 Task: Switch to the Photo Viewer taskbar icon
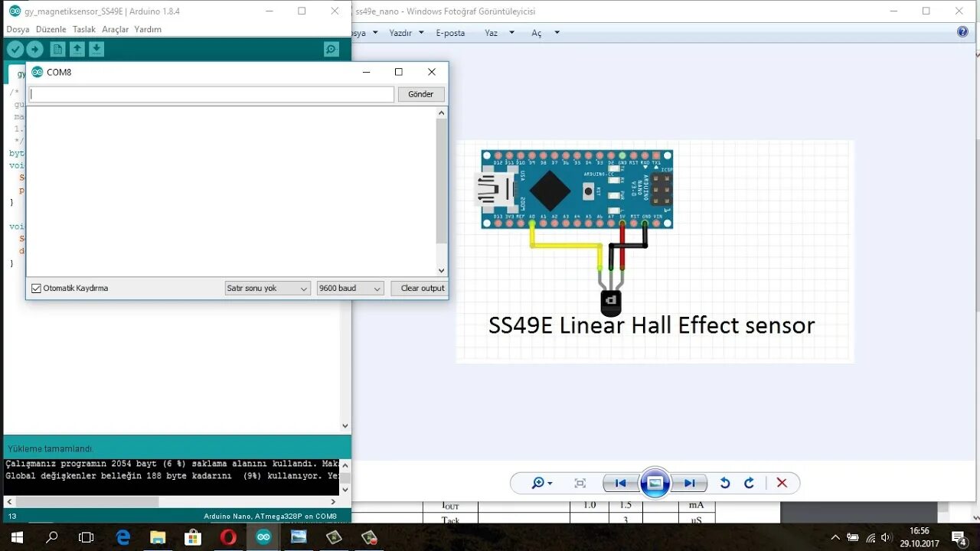pyautogui.click(x=299, y=537)
